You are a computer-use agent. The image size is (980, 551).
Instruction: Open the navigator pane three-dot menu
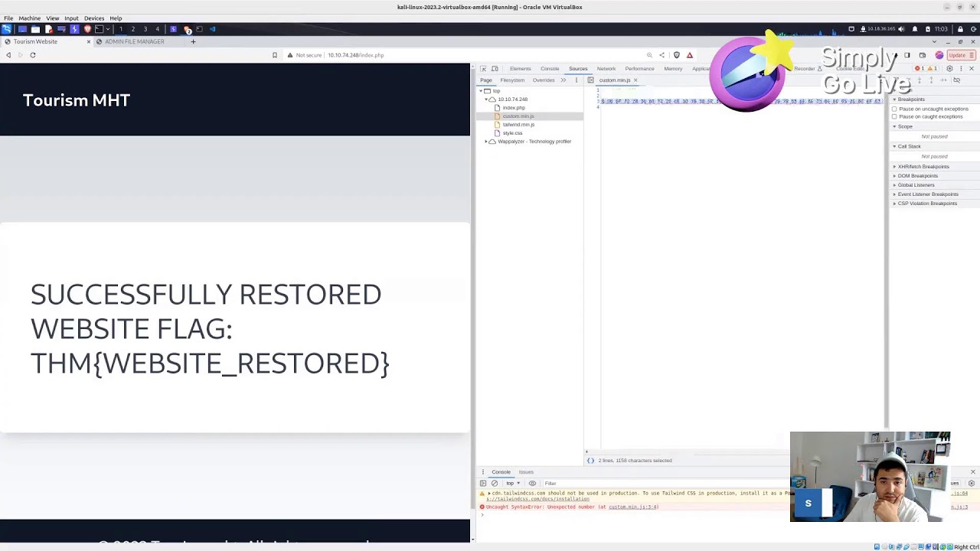tap(576, 80)
